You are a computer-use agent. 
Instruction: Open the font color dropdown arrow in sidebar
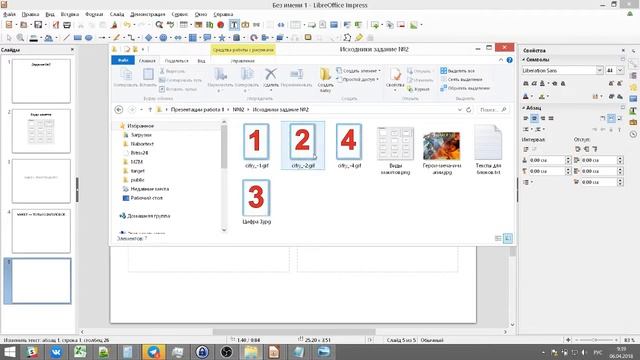(x=532, y=97)
